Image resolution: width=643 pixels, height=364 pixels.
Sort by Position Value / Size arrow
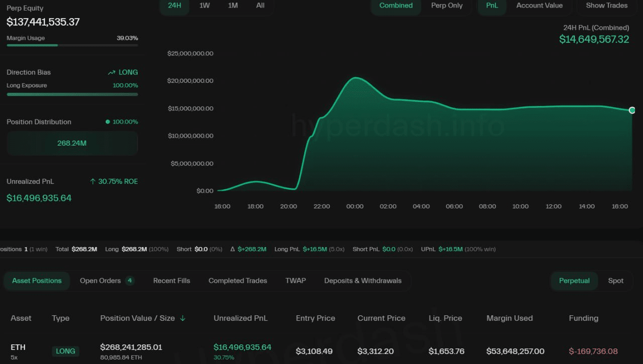[x=182, y=318]
